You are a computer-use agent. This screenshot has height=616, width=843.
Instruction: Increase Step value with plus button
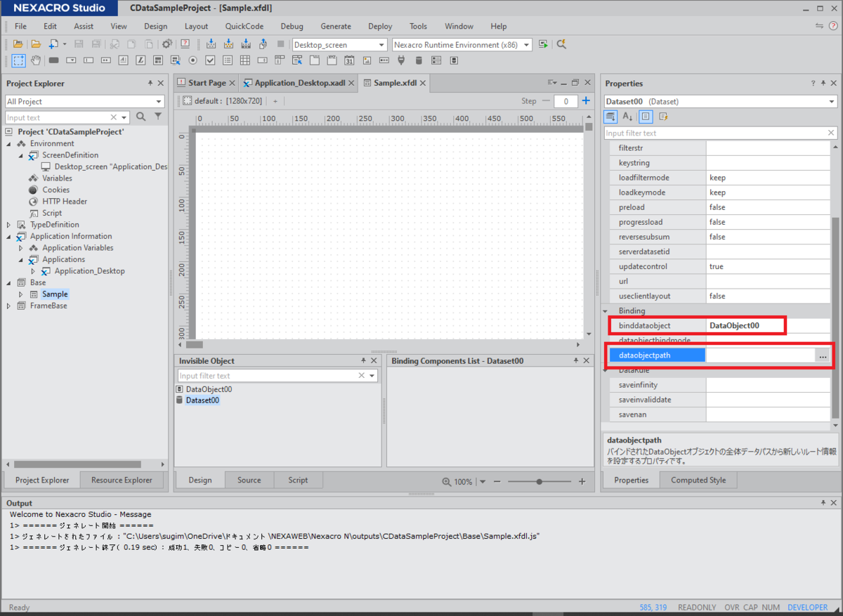pyautogui.click(x=586, y=101)
